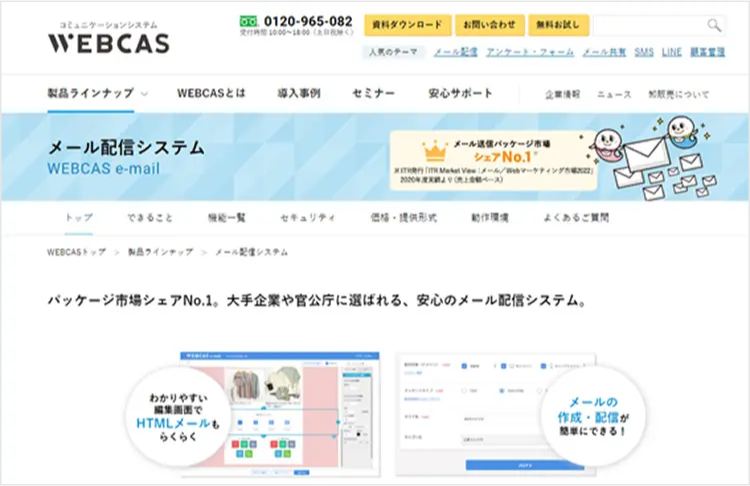Select the できること tab

tap(150, 218)
